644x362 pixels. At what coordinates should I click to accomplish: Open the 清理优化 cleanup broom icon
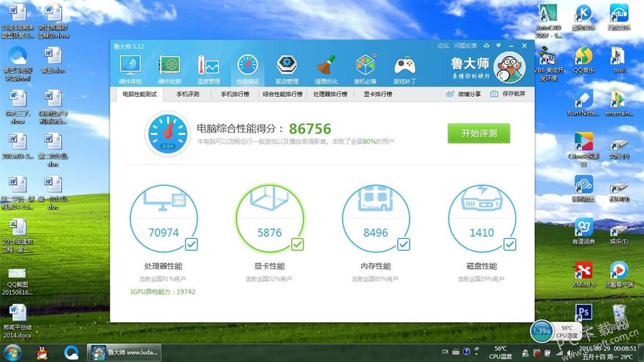click(325, 69)
